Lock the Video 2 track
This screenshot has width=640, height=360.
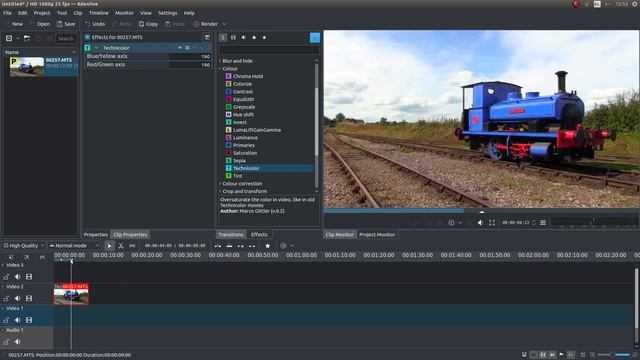point(6,298)
